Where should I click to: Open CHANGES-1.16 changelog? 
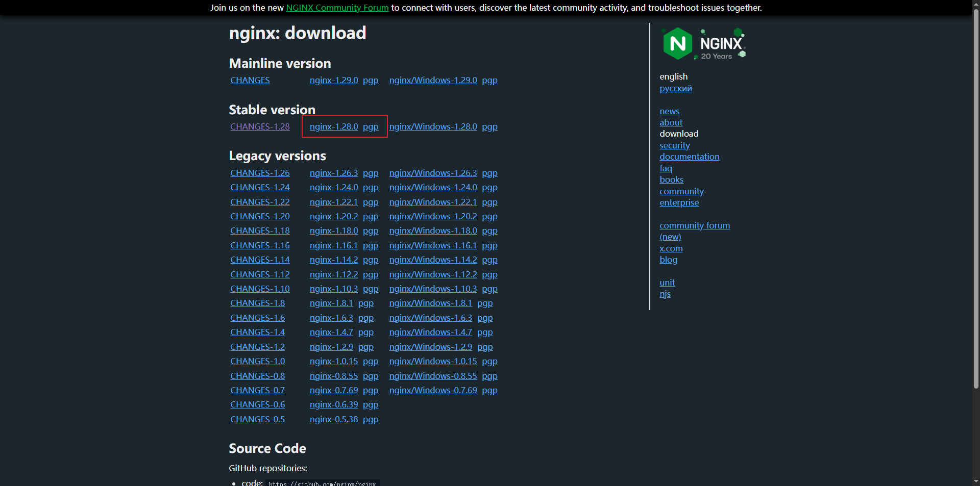coord(260,245)
